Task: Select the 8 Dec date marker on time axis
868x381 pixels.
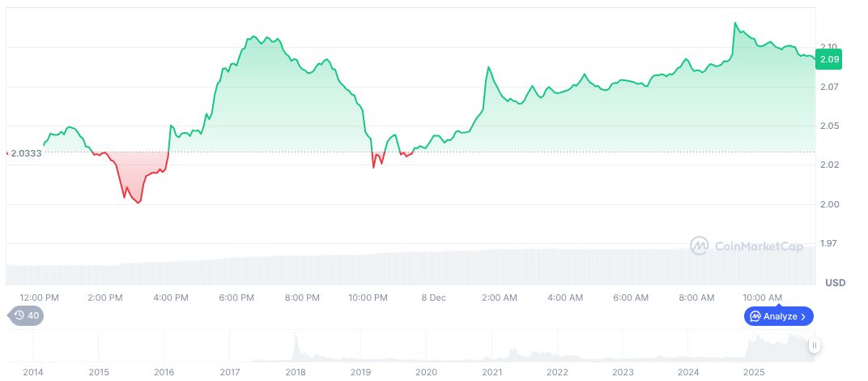Action: [433, 298]
